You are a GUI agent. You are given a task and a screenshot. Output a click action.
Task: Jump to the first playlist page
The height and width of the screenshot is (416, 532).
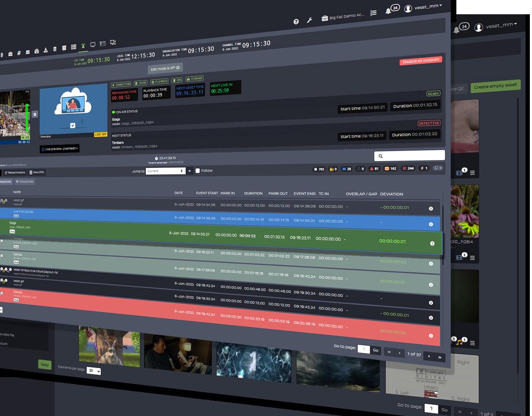click(x=389, y=352)
